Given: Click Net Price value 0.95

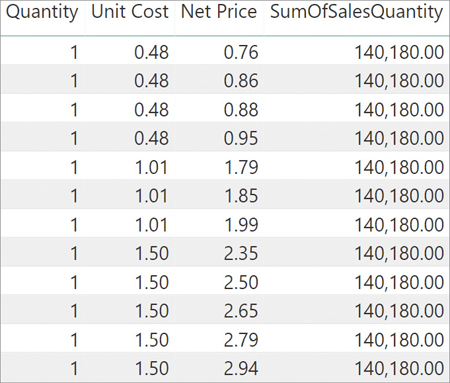Looking at the screenshot, I should [241, 138].
